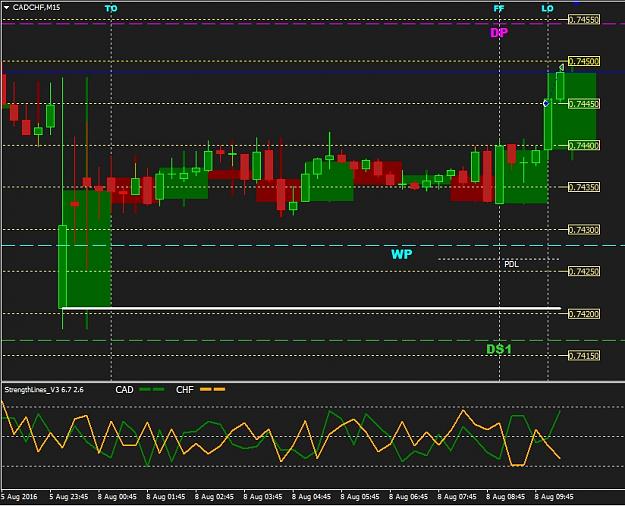Click the green CAD legend line swatch
The image size is (625, 506).
coord(152,390)
